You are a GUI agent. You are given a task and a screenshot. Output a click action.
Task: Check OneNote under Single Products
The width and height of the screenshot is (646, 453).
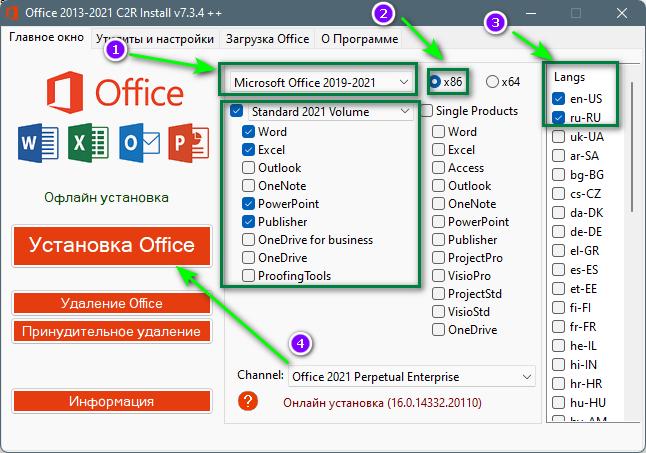(x=438, y=203)
